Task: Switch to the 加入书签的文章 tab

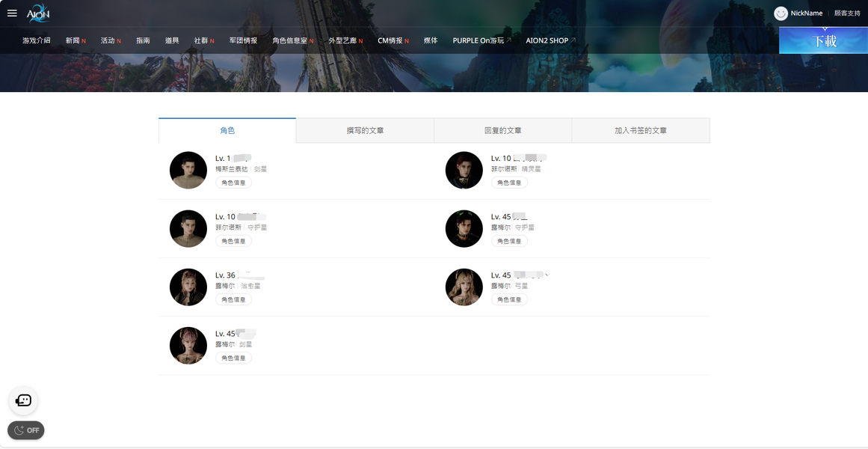Action: pos(641,130)
